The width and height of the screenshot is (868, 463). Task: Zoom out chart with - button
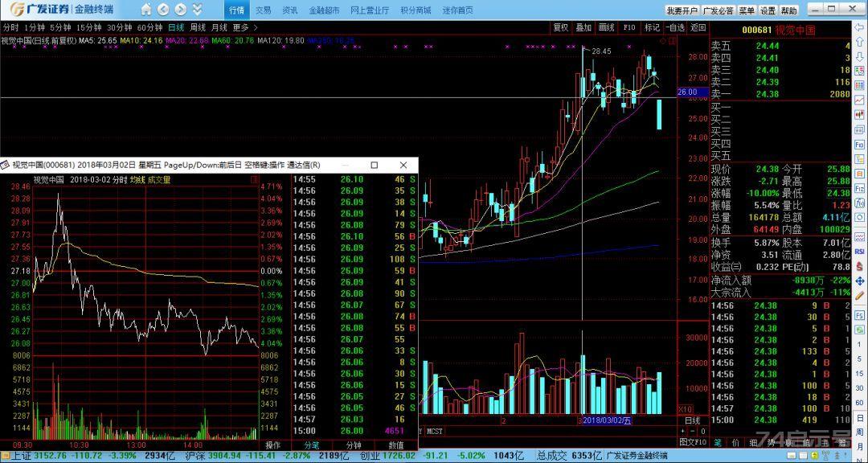pyautogui.click(x=693, y=432)
